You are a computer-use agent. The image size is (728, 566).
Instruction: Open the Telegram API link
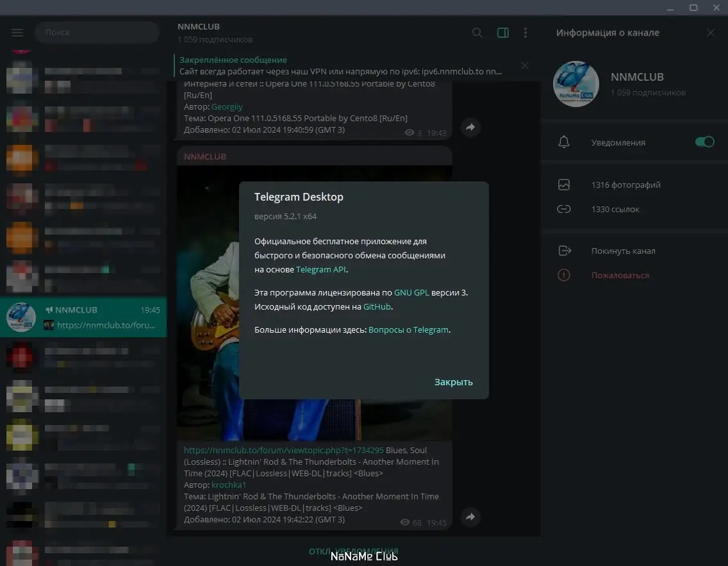tap(321, 269)
